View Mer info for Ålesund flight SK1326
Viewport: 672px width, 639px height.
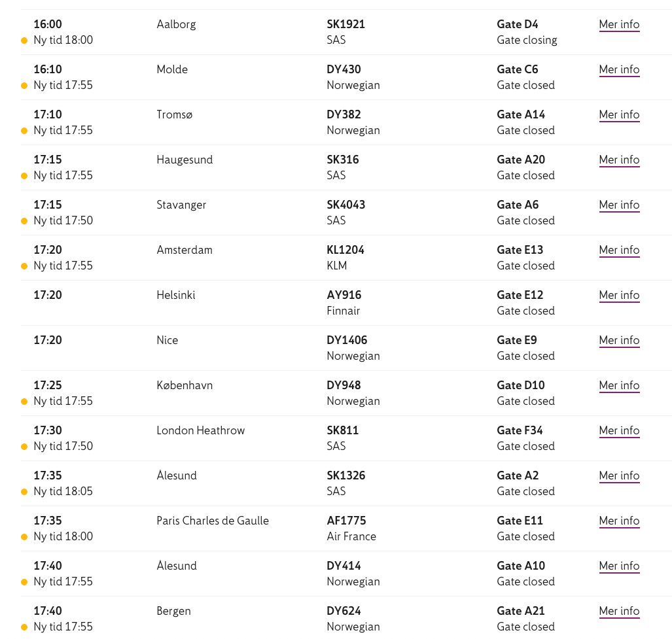coord(618,476)
